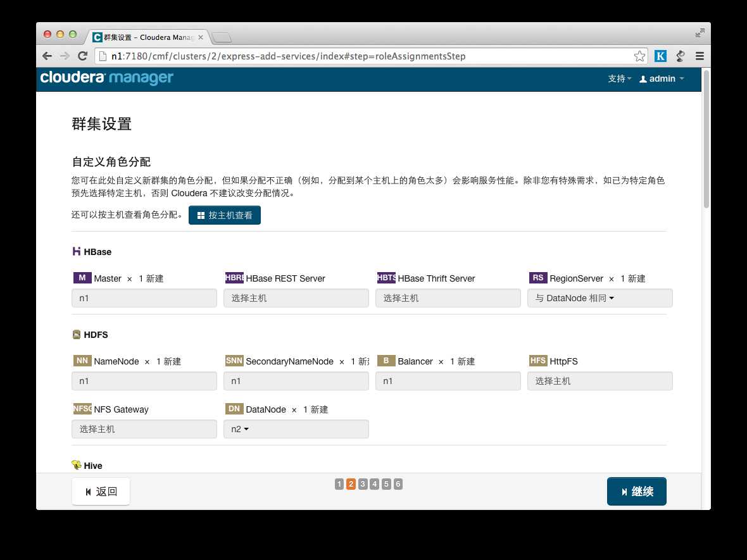Click the bookmark star icon
The width and height of the screenshot is (747, 560).
coord(639,56)
